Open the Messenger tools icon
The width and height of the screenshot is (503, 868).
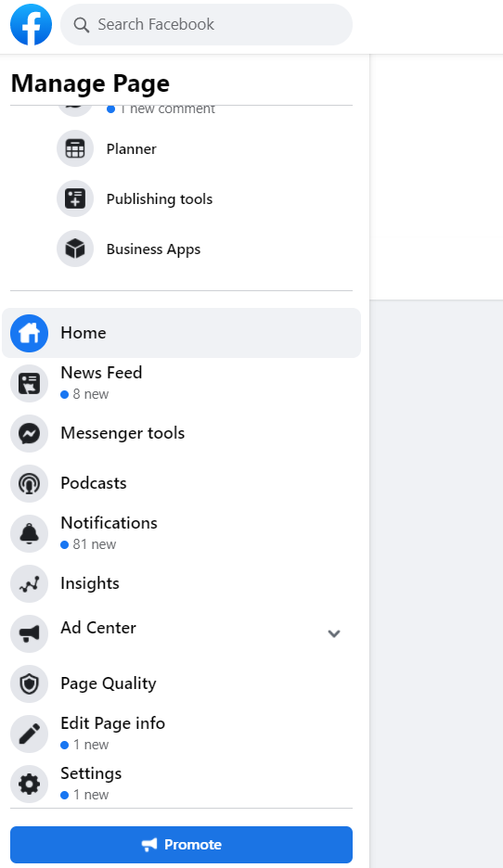[30, 433]
